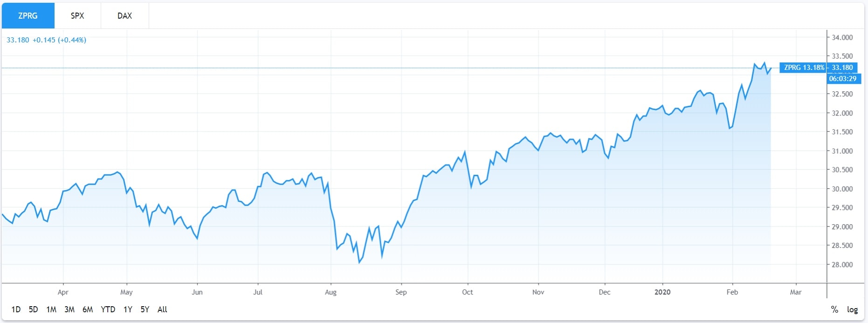868x323 pixels.
Task: Select the 1M time range
Action: click(x=51, y=309)
